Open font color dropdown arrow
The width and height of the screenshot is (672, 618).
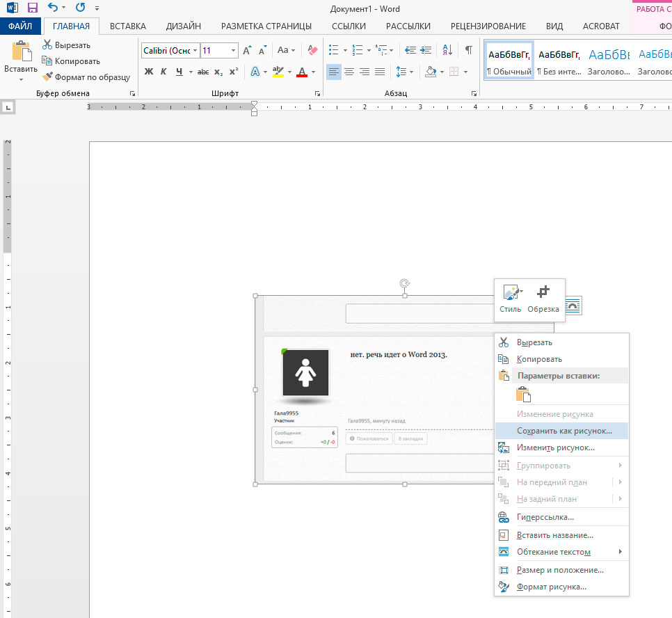314,72
